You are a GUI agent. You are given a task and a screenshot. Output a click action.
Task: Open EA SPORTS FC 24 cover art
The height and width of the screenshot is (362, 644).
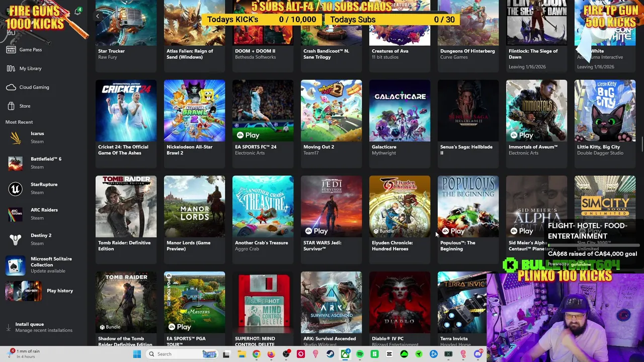pyautogui.click(x=263, y=110)
